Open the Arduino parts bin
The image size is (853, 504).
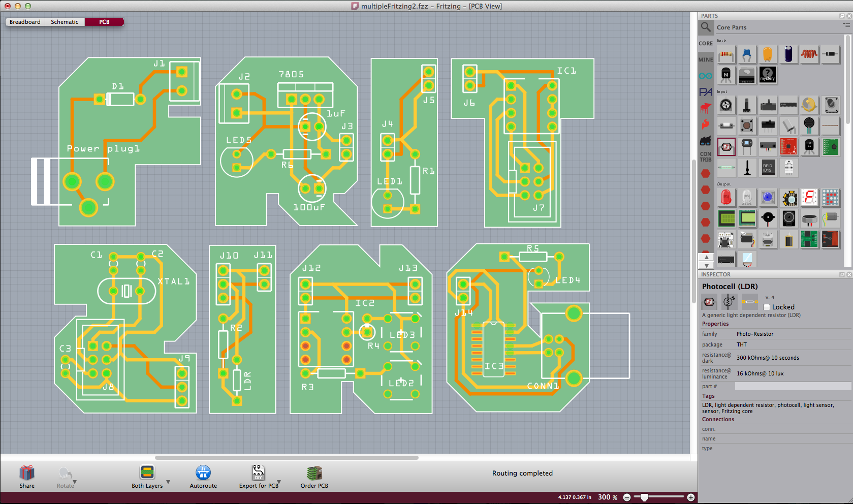click(x=706, y=76)
